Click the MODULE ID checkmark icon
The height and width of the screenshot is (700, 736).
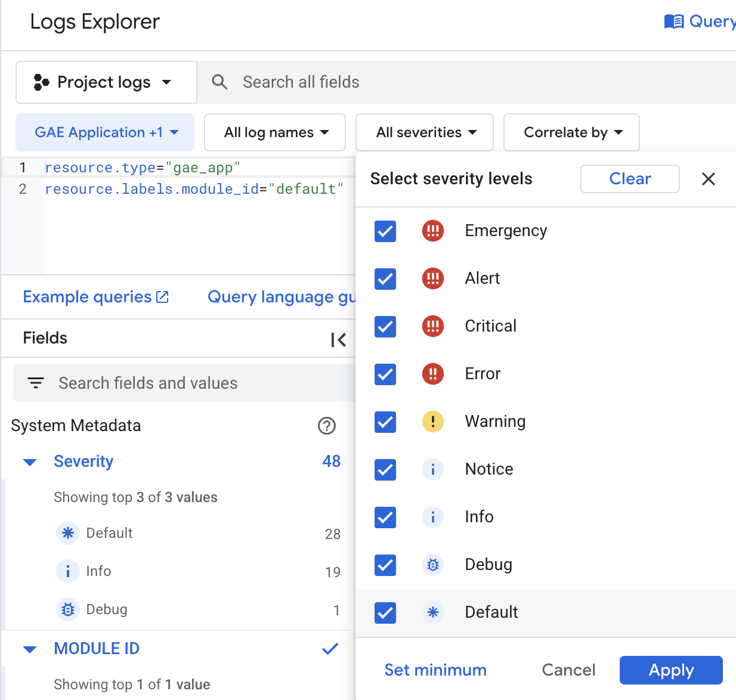coord(330,649)
